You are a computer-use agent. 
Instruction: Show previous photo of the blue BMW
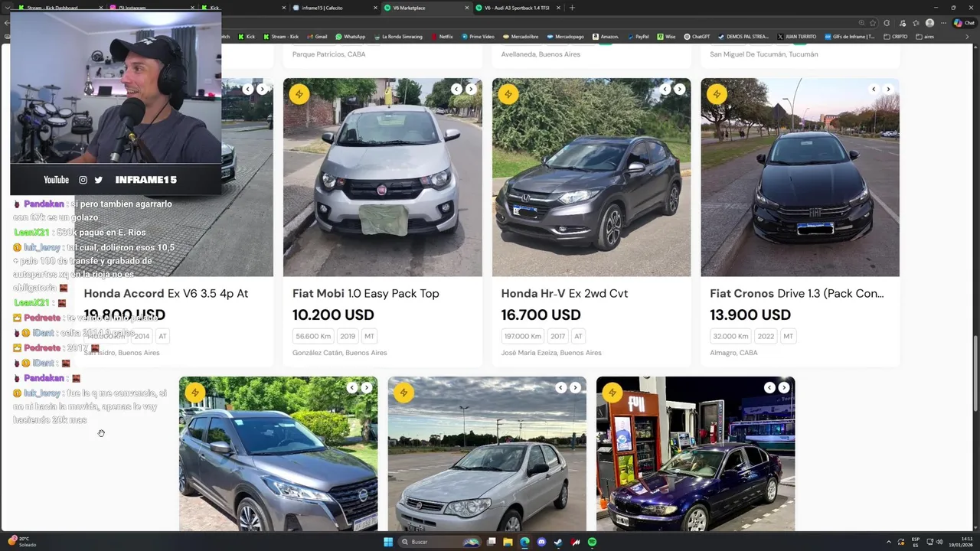tap(769, 387)
